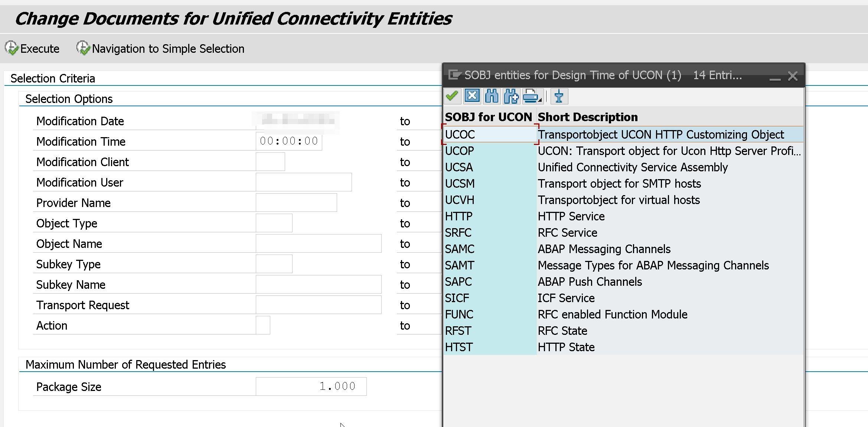The height and width of the screenshot is (427, 868).
Task: Click the pin personal value list icon
Action: coord(559,96)
